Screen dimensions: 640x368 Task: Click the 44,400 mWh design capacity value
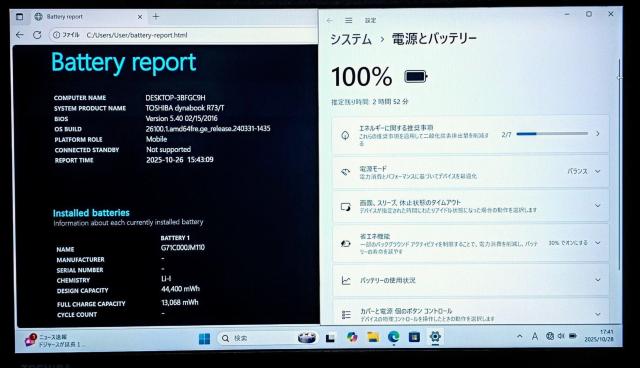(x=180, y=289)
